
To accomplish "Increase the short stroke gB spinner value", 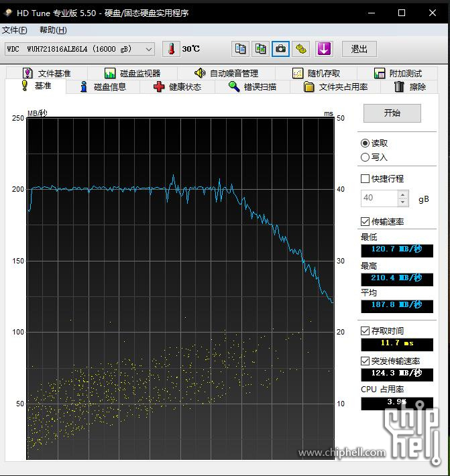I will [403, 195].
